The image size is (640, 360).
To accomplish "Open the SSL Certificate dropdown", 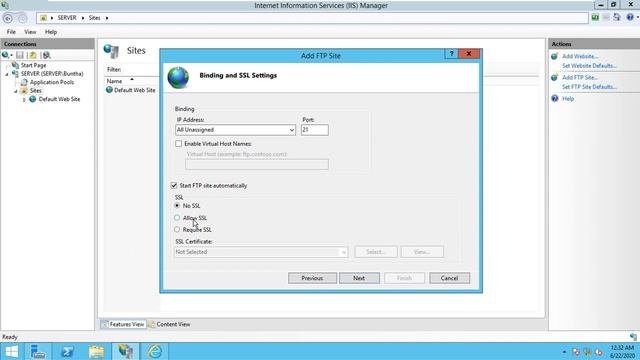I will tap(343, 252).
